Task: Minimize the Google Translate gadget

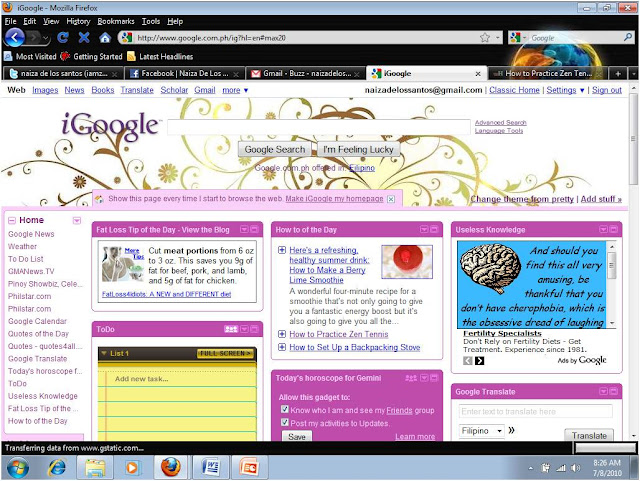Action: coord(613,391)
